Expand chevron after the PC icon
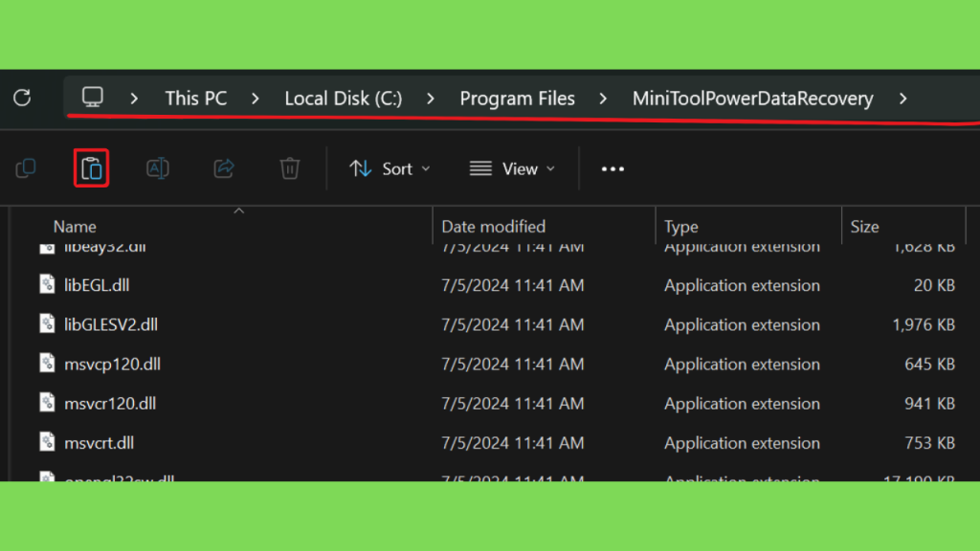980x551 pixels. click(x=134, y=99)
